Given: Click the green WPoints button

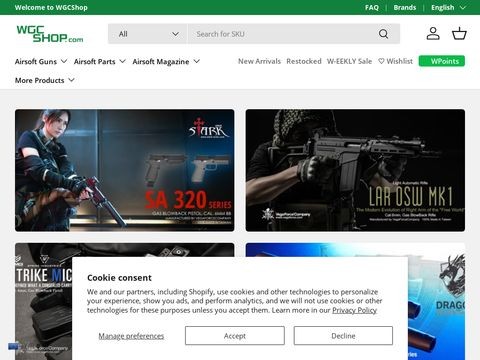Looking at the screenshot, I should pos(442,61).
